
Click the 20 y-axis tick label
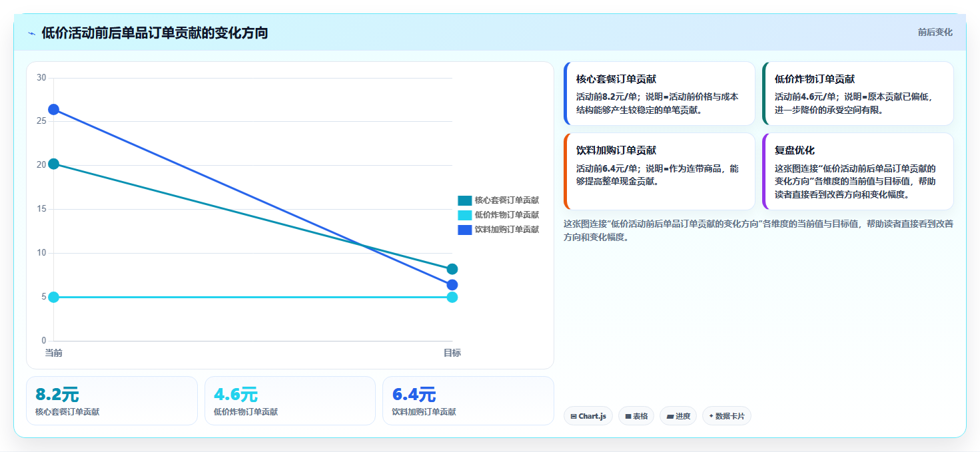coord(41,165)
